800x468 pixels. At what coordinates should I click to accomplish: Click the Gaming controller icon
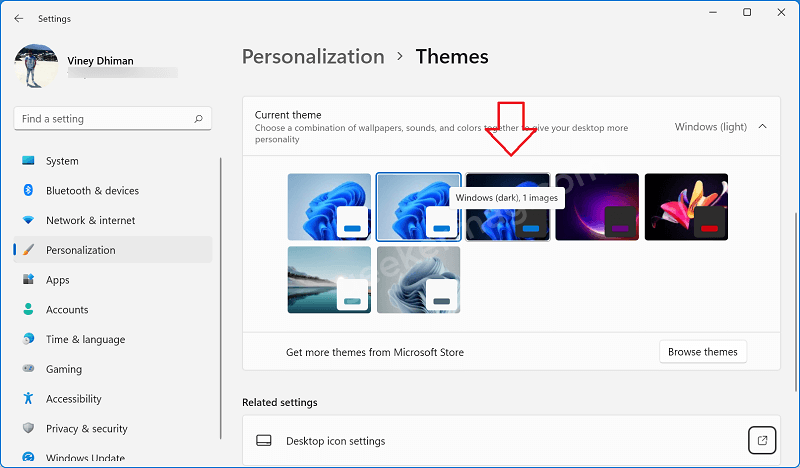28,368
